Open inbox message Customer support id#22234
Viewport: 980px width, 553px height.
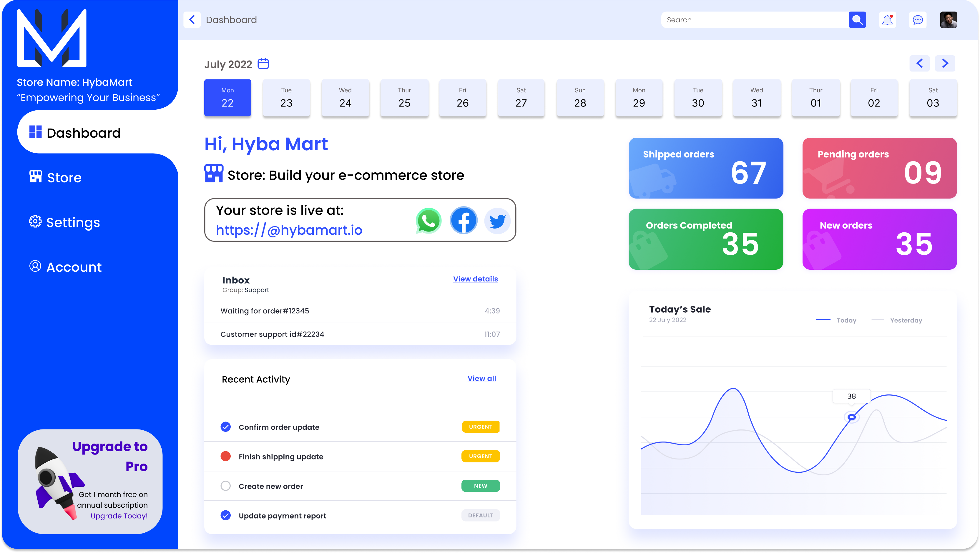[360, 334]
